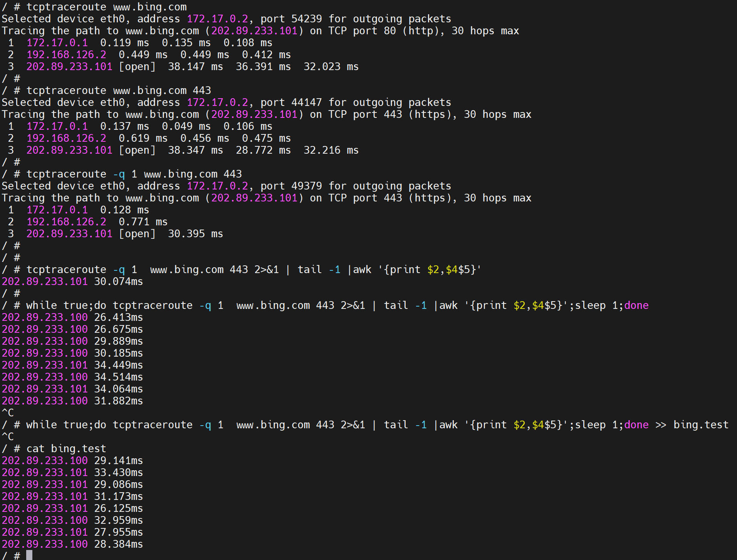
Task: Click the terminal cursor block at the last prompt
Action: 29,555
